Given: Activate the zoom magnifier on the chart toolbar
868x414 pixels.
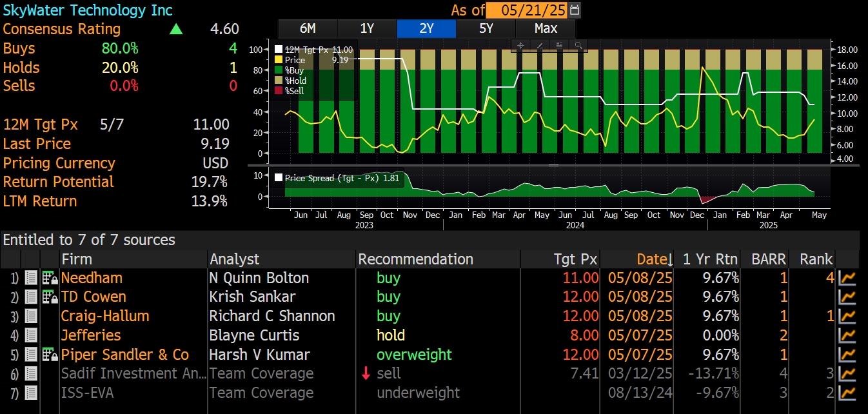Looking at the screenshot, I should (x=578, y=46).
